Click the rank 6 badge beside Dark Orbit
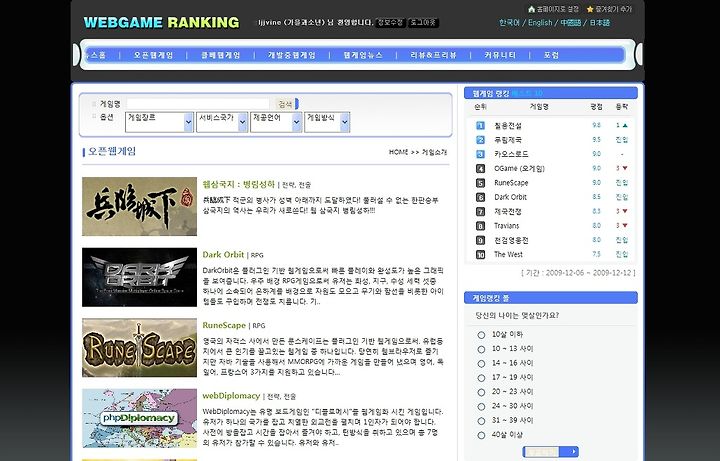 tap(480, 197)
